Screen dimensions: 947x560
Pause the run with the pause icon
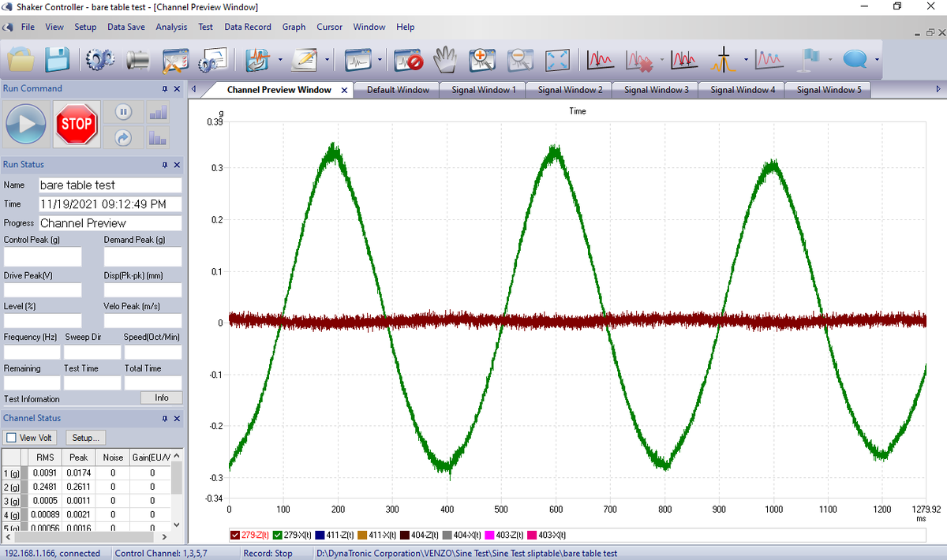tap(123, 111)
